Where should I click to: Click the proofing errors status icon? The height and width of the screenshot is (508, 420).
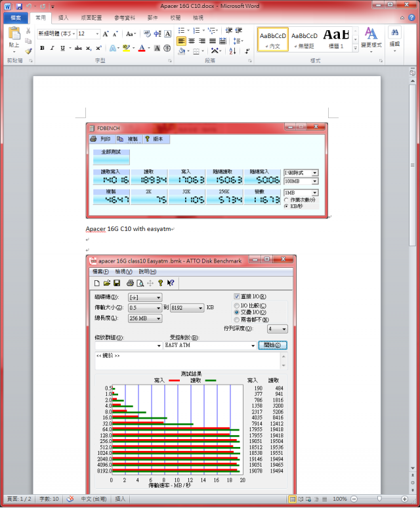coord(70,499)
